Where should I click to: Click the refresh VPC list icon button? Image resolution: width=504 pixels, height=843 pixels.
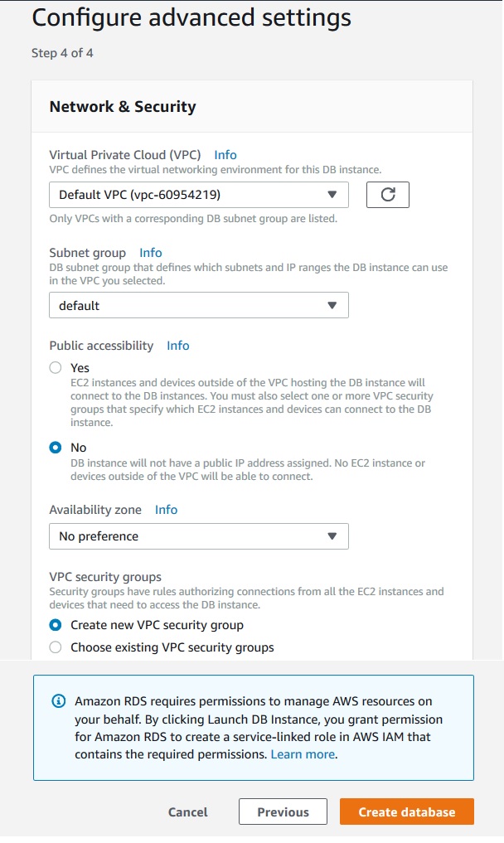(388, 195)
